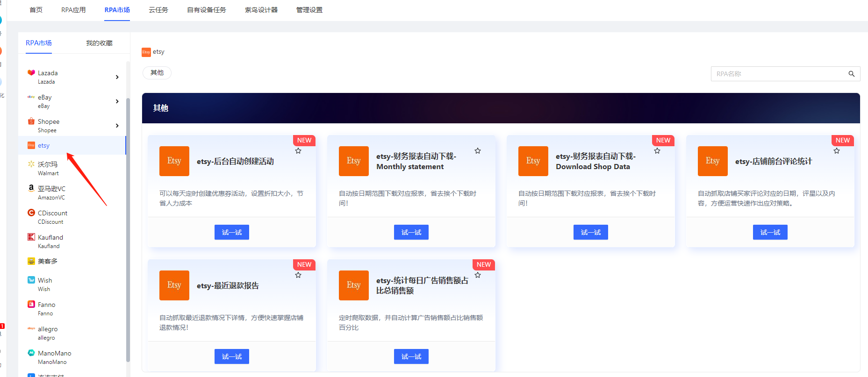Click the ManoMano logo icon
This screenshot has height=377, width=868.
(x=31, y=353)
